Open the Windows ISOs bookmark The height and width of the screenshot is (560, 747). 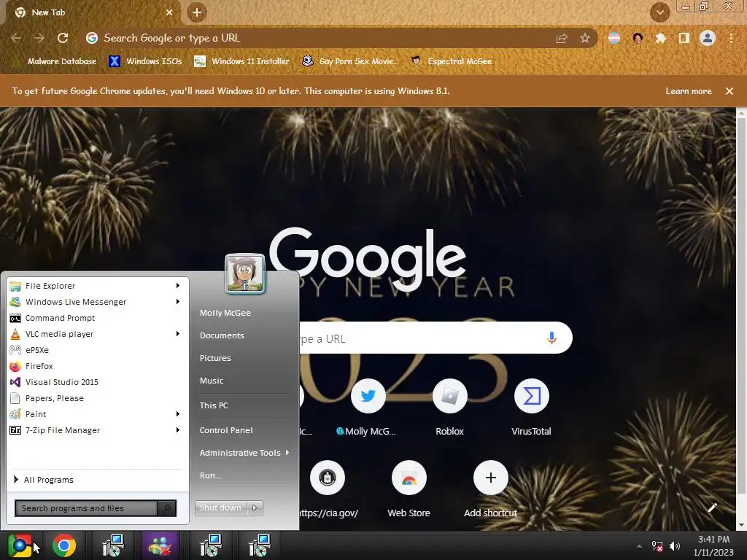(x=146, y=61)
